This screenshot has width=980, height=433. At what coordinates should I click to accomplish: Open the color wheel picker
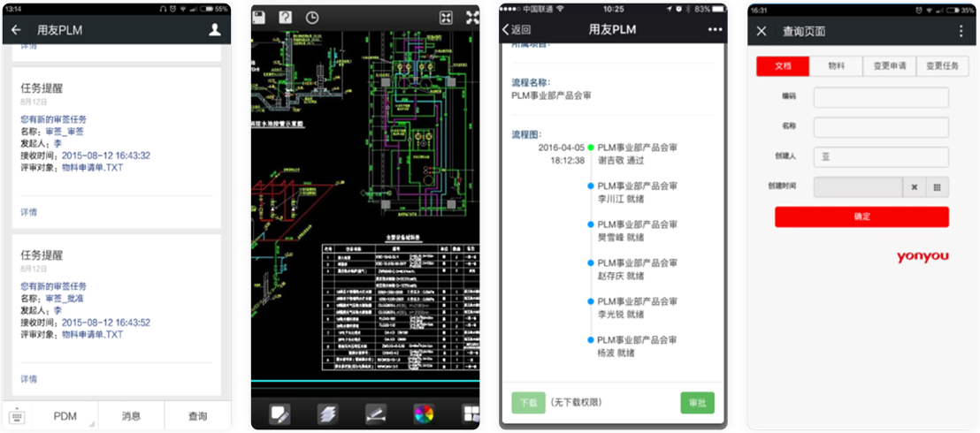pos(424,414)
